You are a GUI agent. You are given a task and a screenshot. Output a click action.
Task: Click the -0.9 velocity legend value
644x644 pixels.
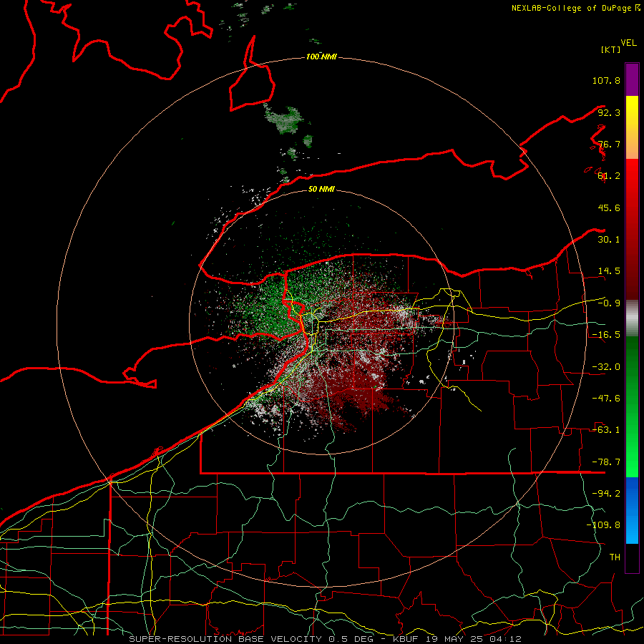point(609,303)
